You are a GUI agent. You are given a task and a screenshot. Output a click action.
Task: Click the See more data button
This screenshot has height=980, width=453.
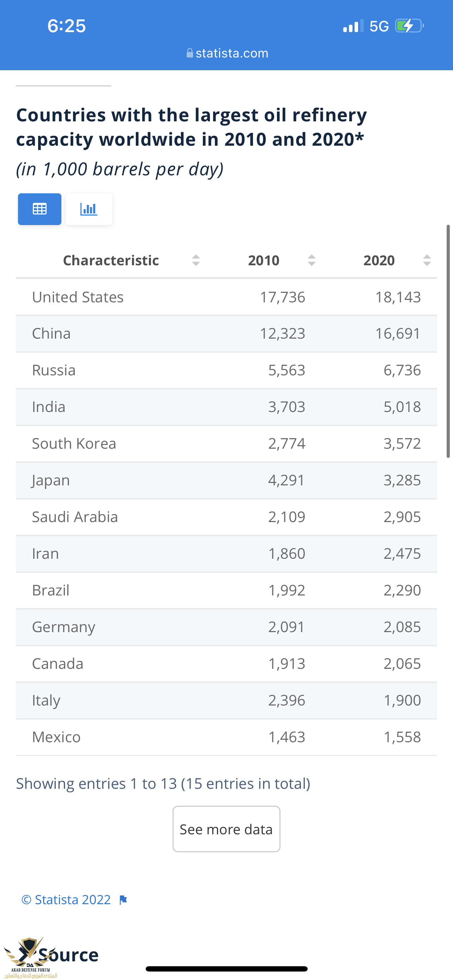pyautogui.click(x=226, y=829)
